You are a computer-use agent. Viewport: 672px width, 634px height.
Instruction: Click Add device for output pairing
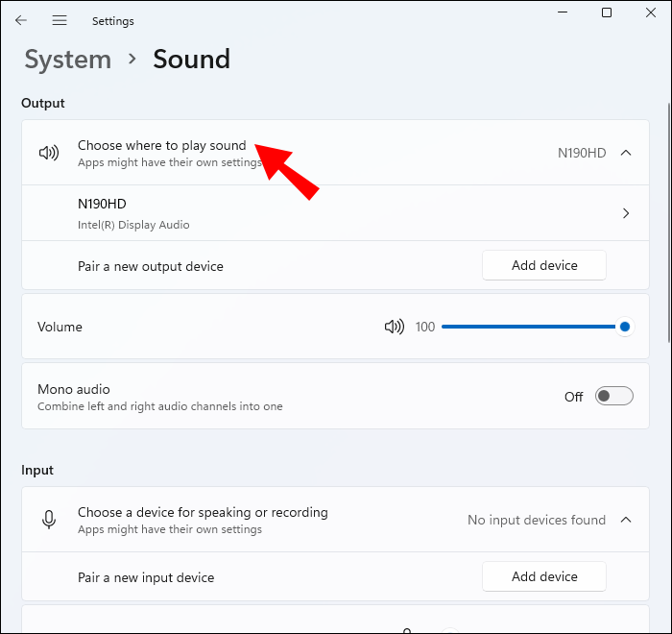tap(544, 266)
